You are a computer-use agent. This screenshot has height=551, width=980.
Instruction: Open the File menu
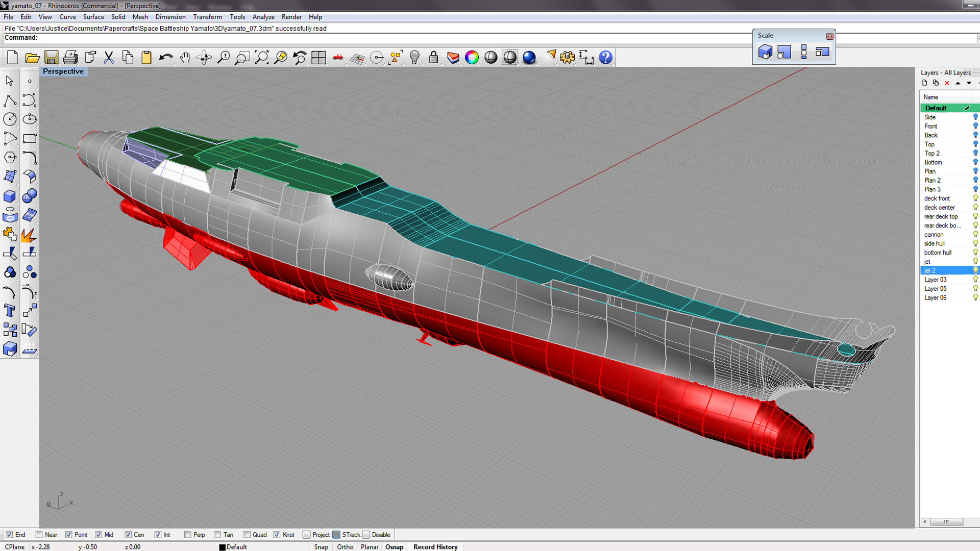[9, 17]
